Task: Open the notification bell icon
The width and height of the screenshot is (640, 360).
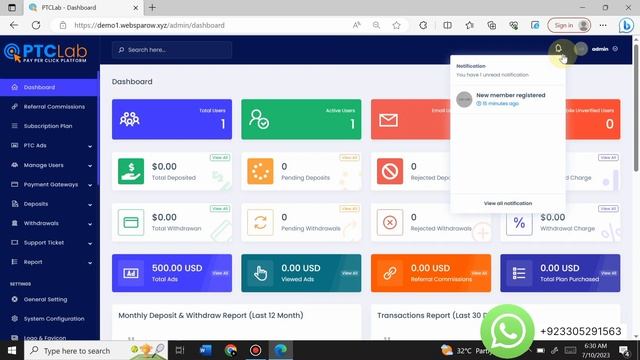Action: 558,49
